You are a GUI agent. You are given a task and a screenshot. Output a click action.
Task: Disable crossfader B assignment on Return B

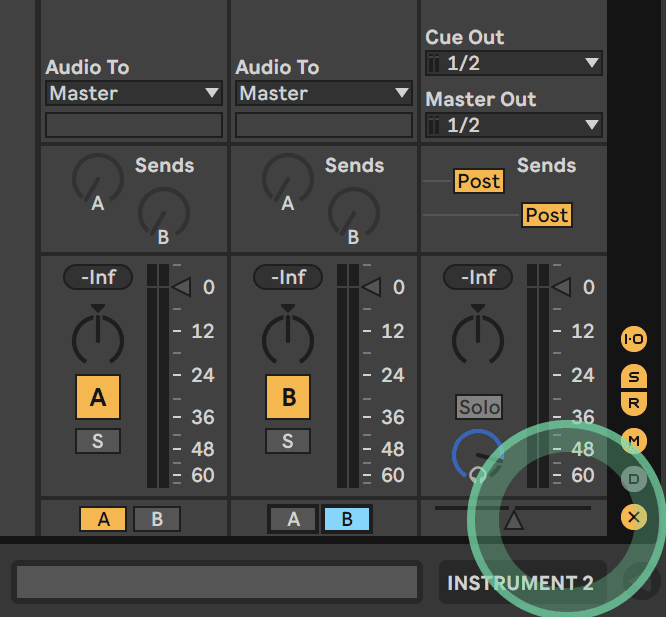347,519
